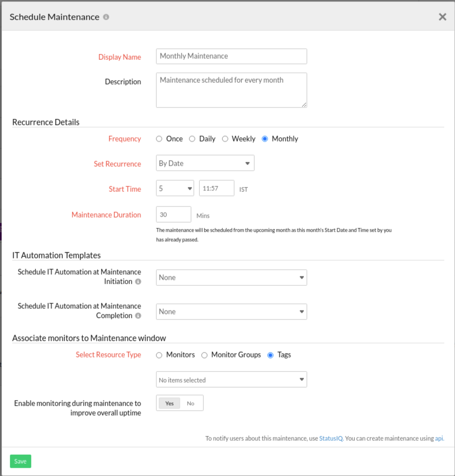The height and width of the screenshot is (476, 455).
Task: Switch monitoring during maintenance to No
Action: [191, 403]
